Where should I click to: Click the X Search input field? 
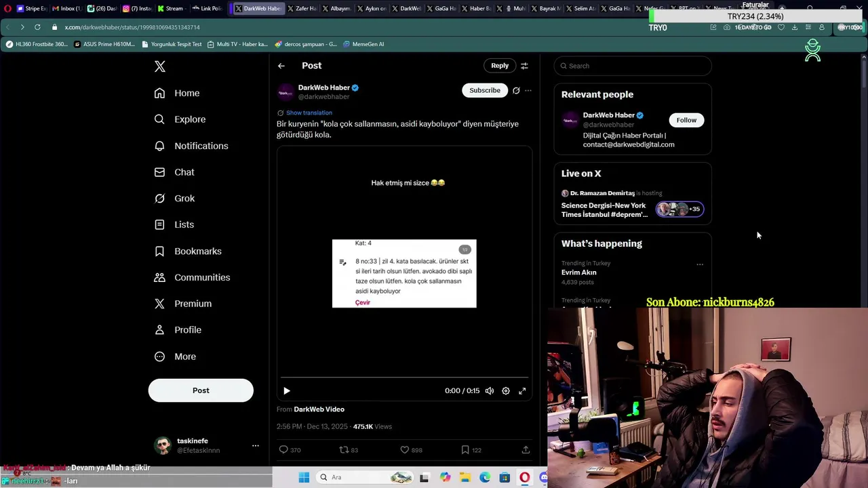pyautogui.click(x=633, y=66)
